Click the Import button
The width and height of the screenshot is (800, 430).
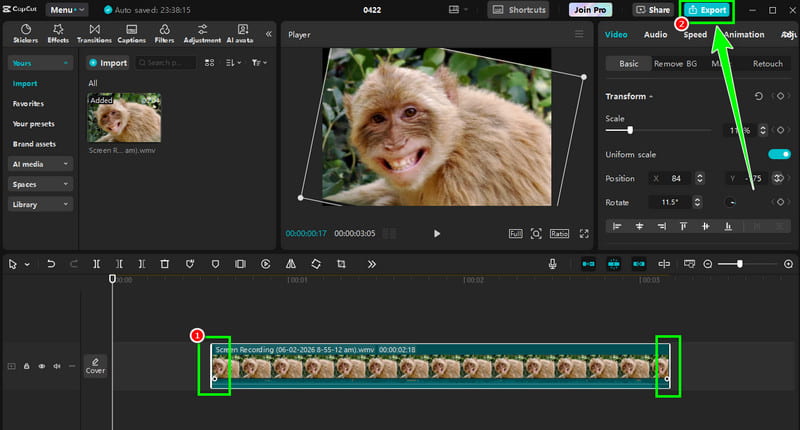(x=108, y=63)
